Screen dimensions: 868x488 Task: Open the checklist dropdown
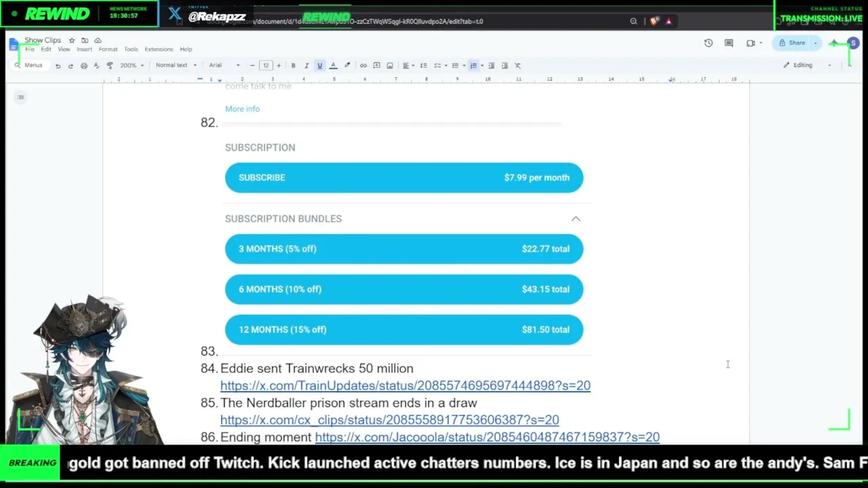coord(439,66)
